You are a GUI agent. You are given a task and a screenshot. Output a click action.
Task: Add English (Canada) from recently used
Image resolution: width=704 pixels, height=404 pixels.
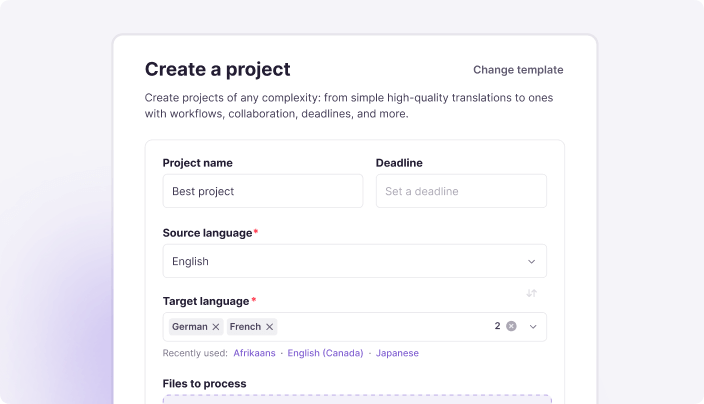pos(325,353)
